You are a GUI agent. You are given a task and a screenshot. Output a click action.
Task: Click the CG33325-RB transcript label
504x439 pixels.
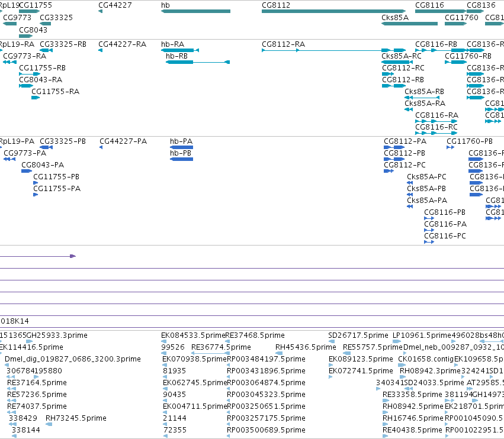tap(63, 44)
